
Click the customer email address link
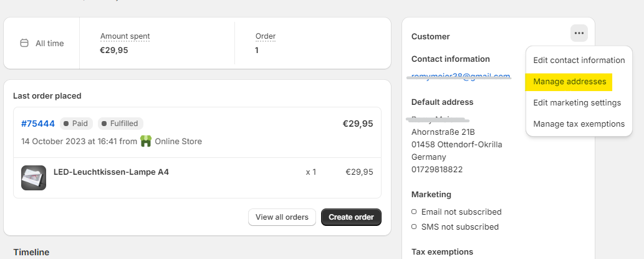coord(460,76)
